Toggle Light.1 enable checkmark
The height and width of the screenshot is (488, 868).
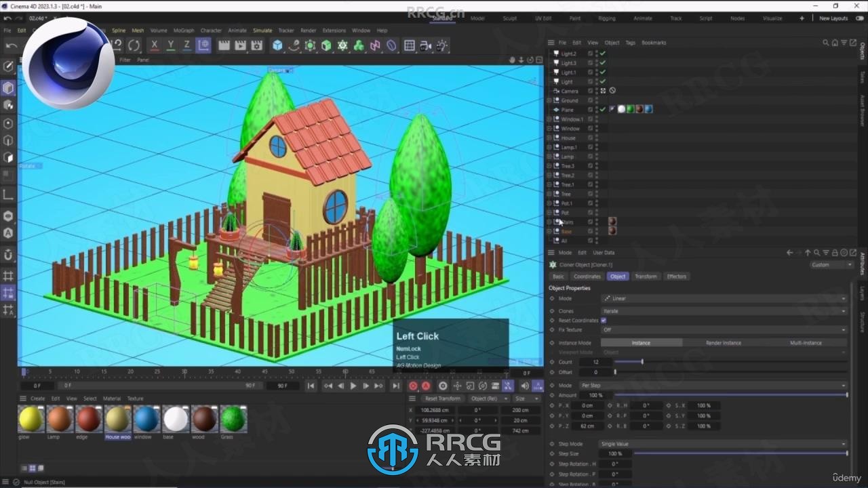click(602, 72)
